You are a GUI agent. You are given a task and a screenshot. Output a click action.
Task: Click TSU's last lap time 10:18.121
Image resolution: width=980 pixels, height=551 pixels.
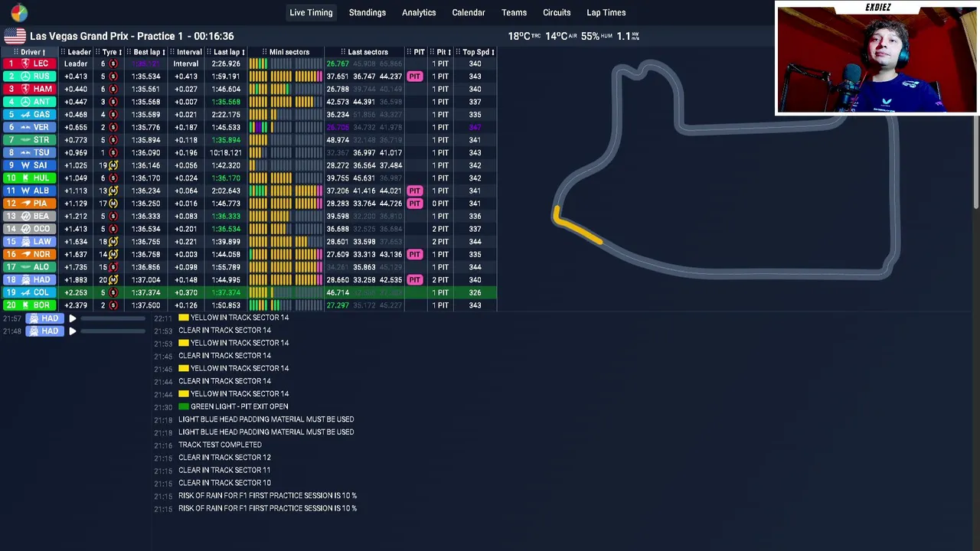(x=225, y=152)
